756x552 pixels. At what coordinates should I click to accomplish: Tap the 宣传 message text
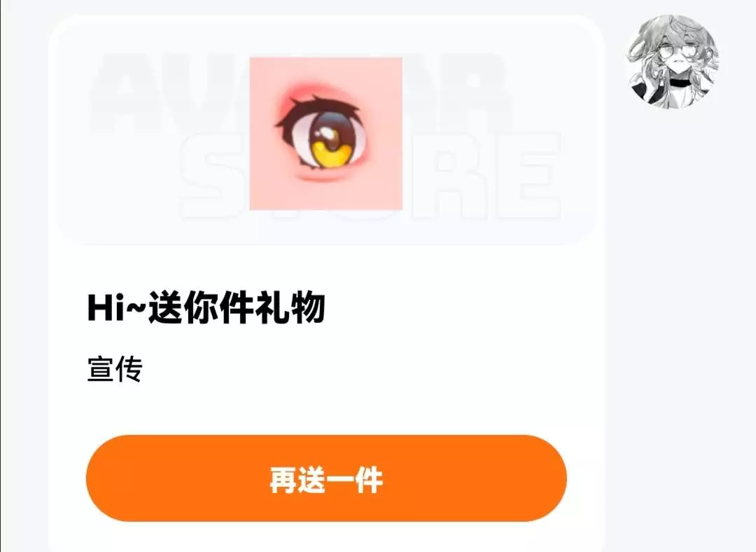coord(115,370)
